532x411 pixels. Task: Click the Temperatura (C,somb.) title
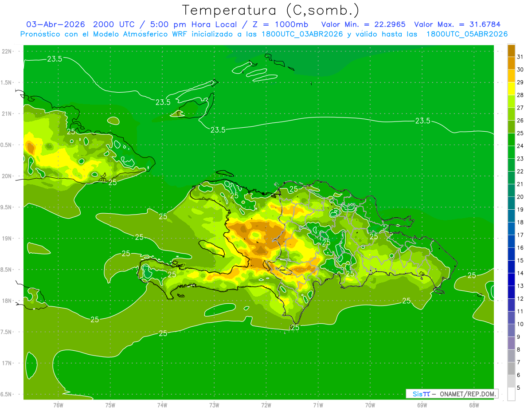tap(270, 10)
